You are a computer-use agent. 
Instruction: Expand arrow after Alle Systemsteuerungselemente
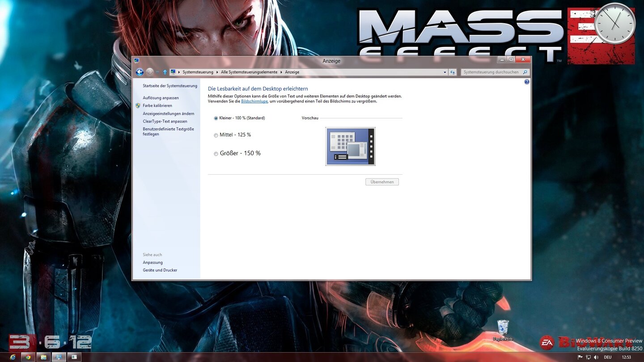coord(281,72)
